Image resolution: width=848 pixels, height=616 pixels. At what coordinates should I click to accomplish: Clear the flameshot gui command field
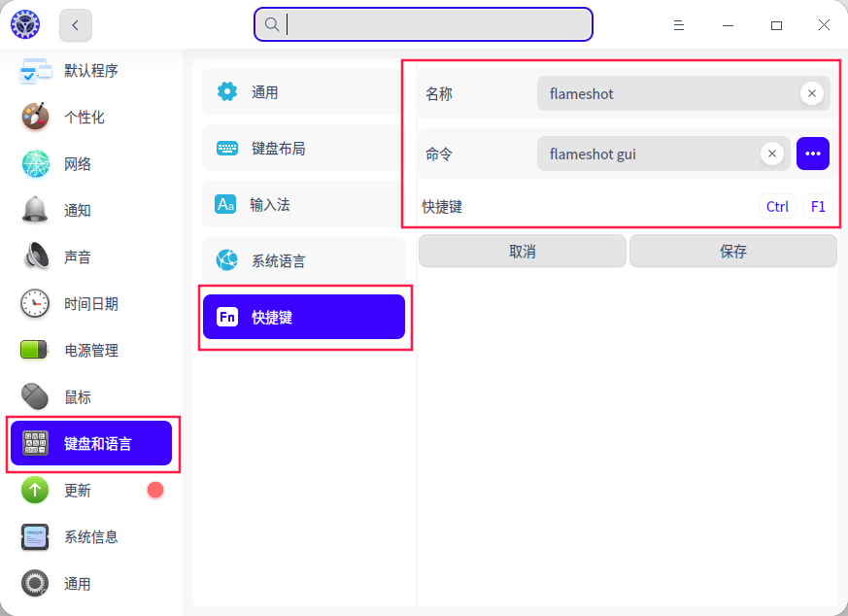(772, 154)
